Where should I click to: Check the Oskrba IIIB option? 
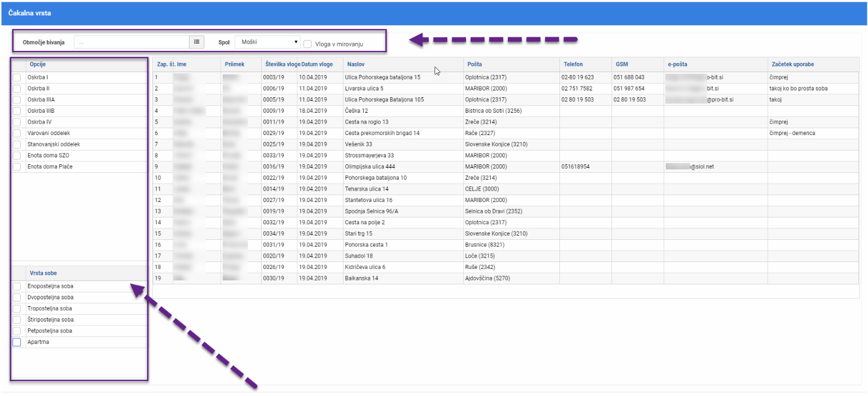[17, 111]
